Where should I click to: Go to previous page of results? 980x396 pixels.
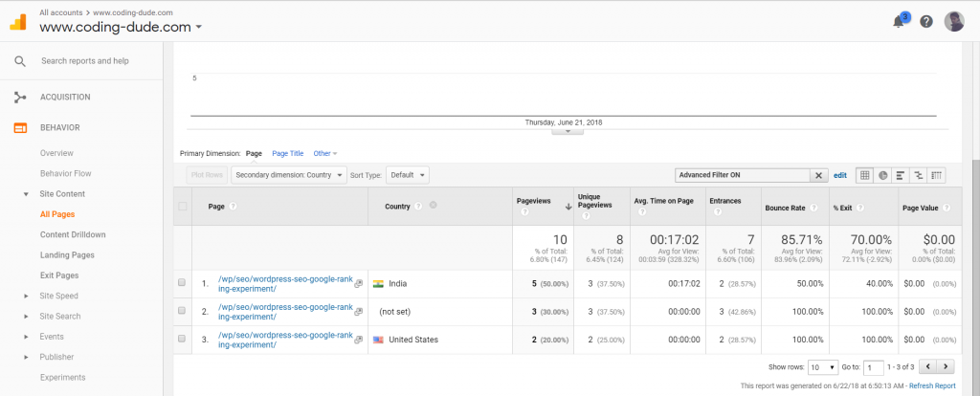929,366
